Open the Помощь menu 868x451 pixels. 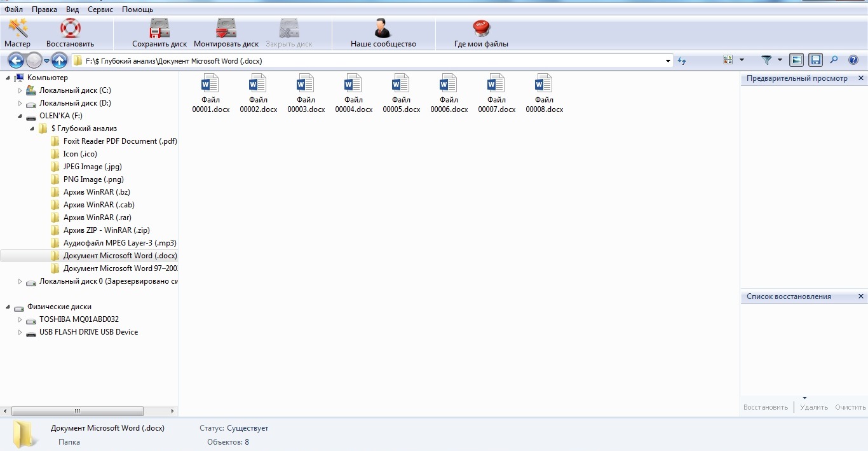coord(137,10)
